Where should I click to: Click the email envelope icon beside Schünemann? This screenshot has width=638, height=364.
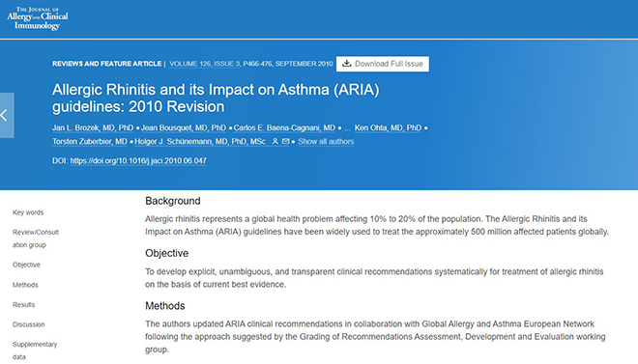(285, 141)
